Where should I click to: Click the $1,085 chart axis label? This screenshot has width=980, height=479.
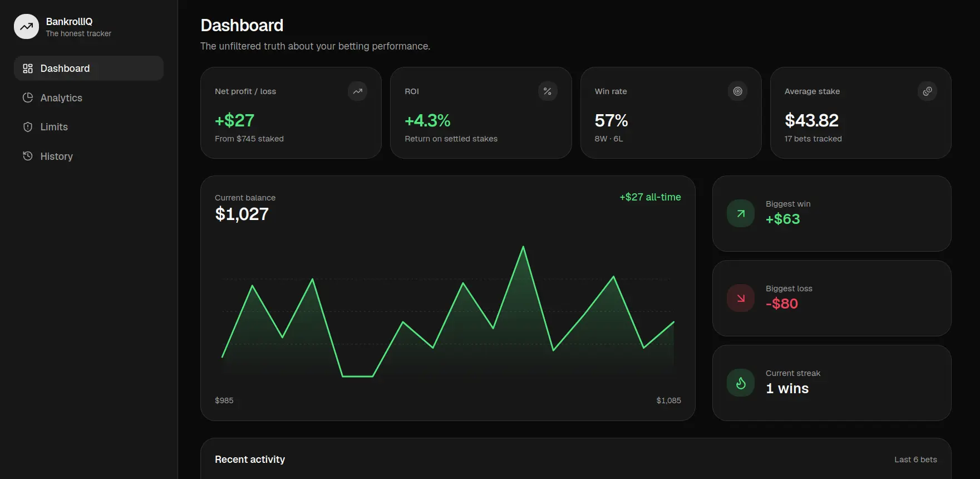click(668, 400)
